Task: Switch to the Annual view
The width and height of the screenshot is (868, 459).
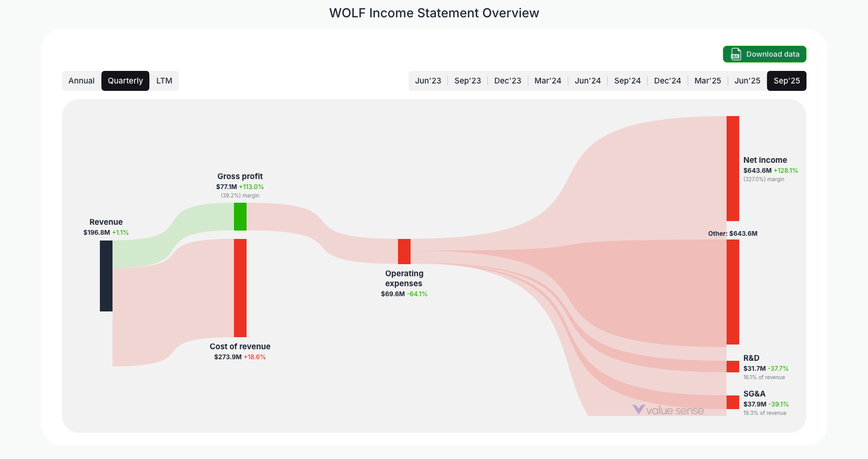Action: point(81,80)
